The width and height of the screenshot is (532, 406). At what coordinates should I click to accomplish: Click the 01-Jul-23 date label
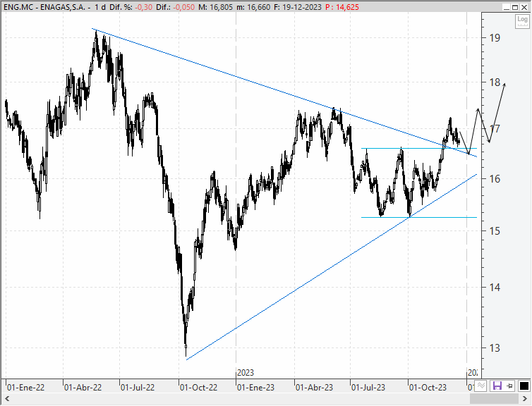click(x=368, y=388)
